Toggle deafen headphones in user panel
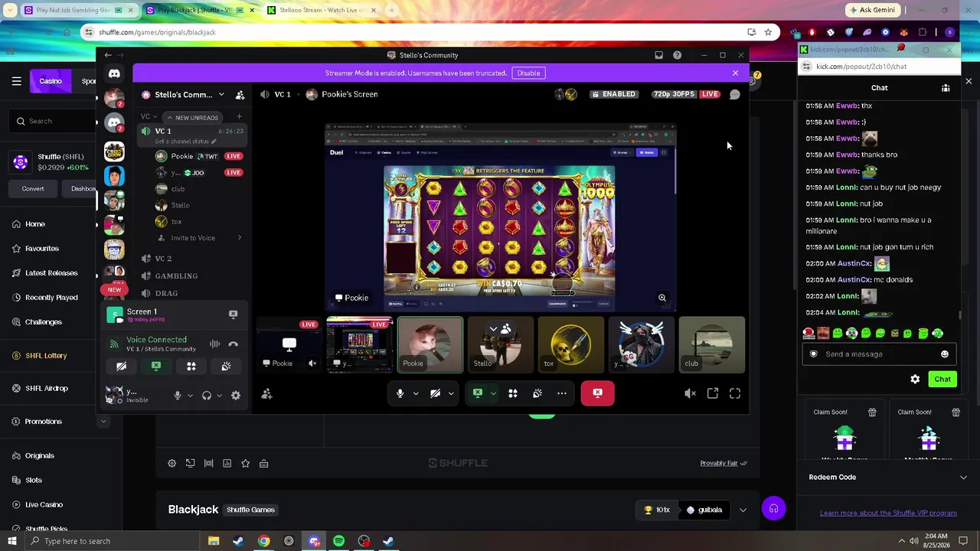980x551 pixels. coord(207,396)
